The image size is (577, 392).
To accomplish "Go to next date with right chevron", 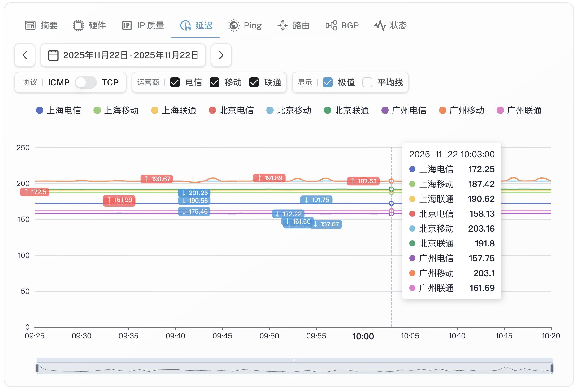I will tap(221, 55).
